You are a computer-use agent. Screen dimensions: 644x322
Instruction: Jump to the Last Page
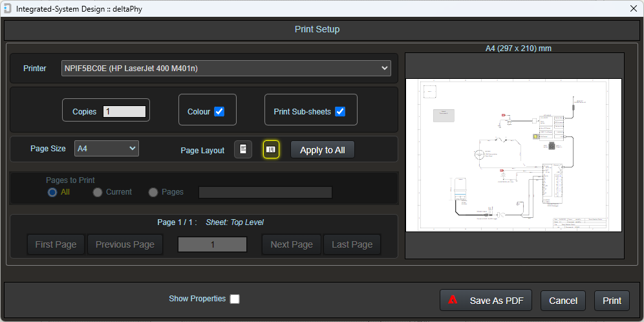click(352, 244)
